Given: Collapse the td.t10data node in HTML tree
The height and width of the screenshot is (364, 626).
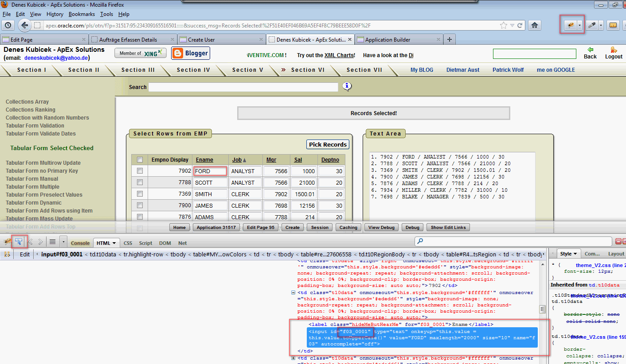Looking at the screenshot, I should coord(293,293).
